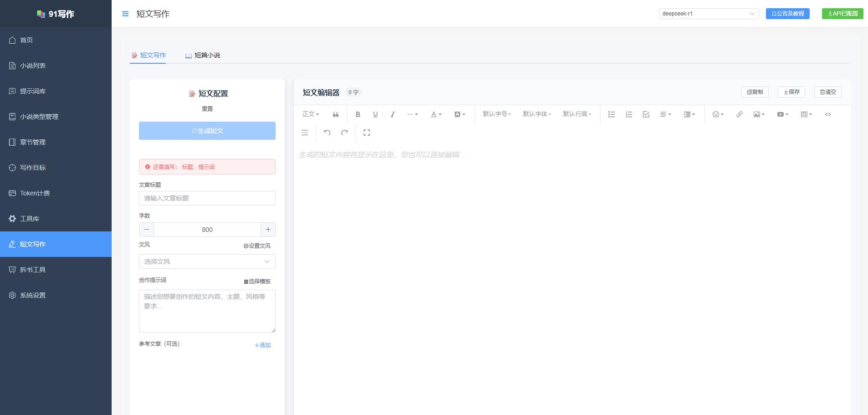Click into the editor content area
The height and width of the screenshot is (415, 868).
pyautogui.click(x=572, y=278)
